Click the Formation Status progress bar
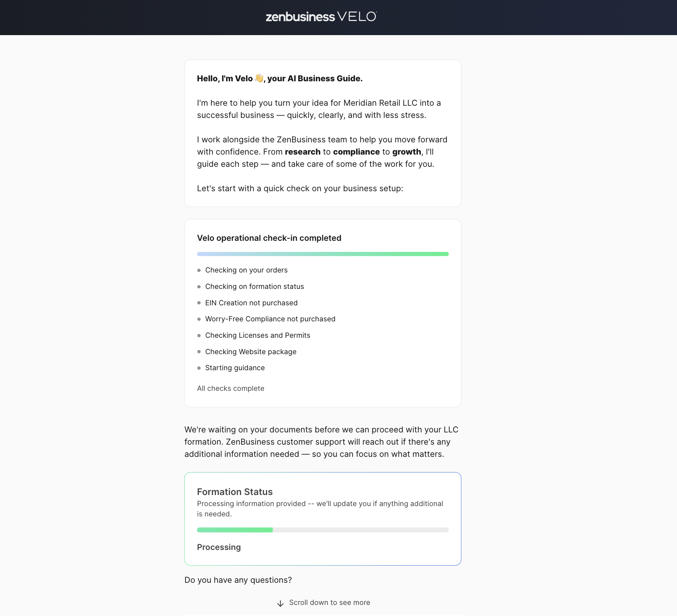The image size is (677, 616). 323,530
